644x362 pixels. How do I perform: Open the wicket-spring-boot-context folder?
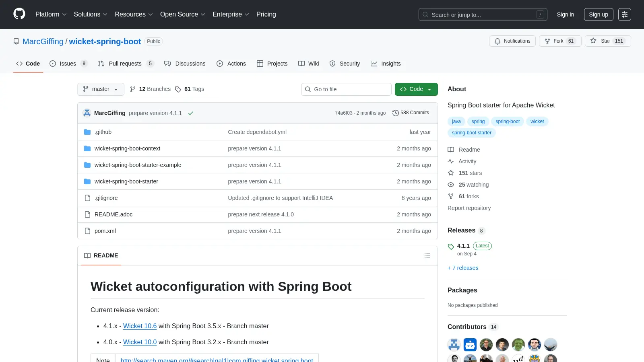click(x=127, y=148)
